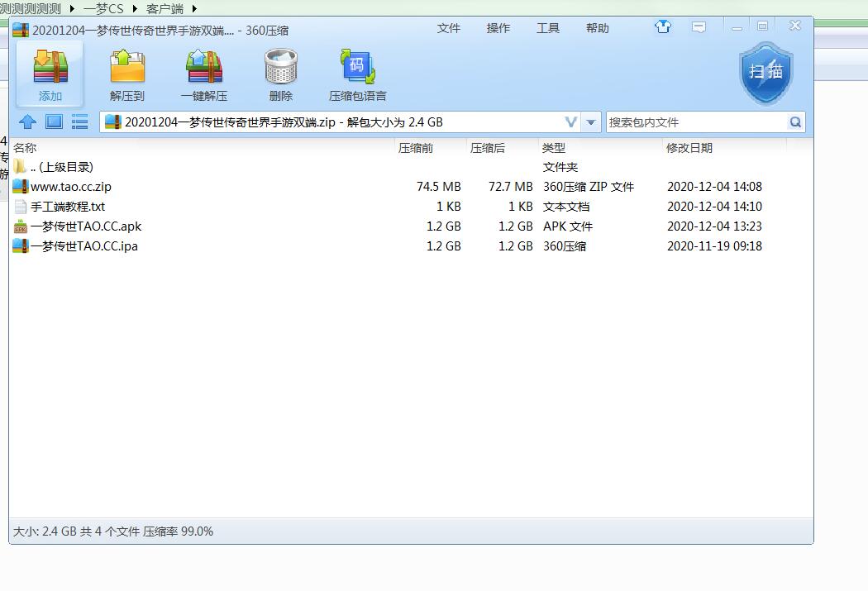This screenshot has height=591, width=868.
Task: Switch to large icon view mode
Action: click(x=54, y=122)
